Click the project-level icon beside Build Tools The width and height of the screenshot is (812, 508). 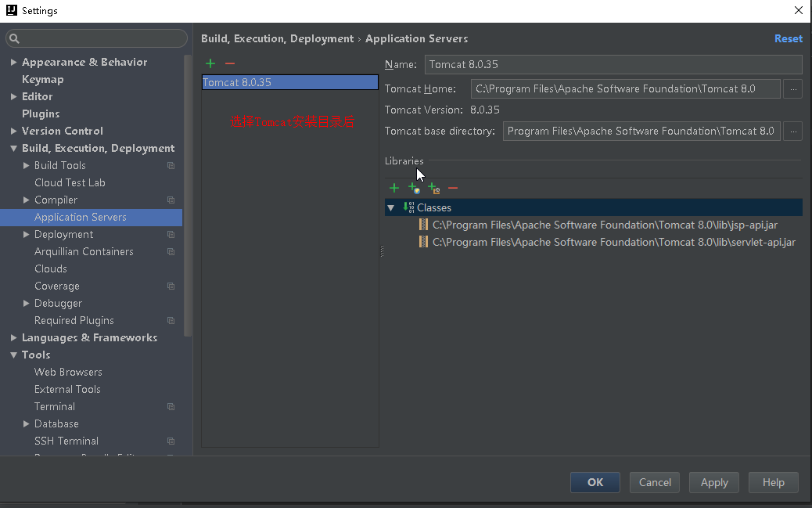pyautogui.click(x=171, y=165)
